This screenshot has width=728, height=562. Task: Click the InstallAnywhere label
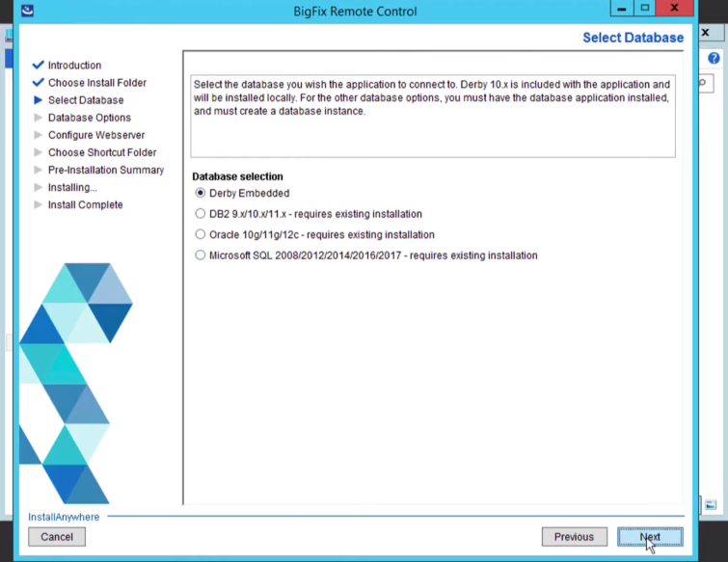click(x=64, y=517)
